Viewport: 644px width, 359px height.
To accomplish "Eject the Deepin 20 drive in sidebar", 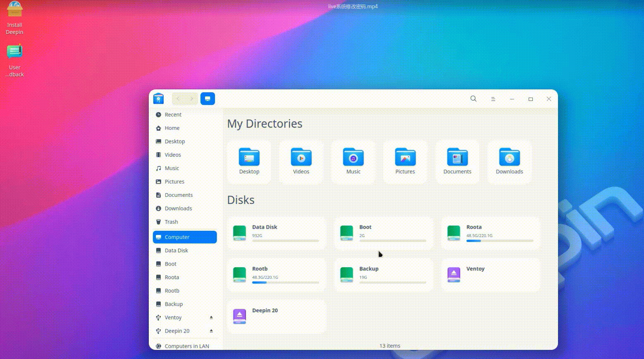I will coord(211,331).
